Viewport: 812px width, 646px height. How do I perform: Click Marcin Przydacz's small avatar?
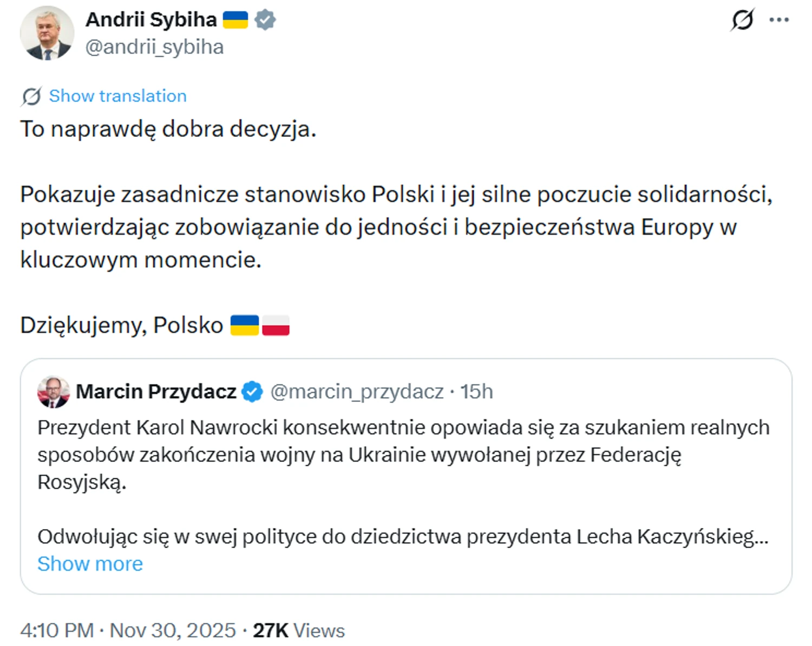coord(53,392)
